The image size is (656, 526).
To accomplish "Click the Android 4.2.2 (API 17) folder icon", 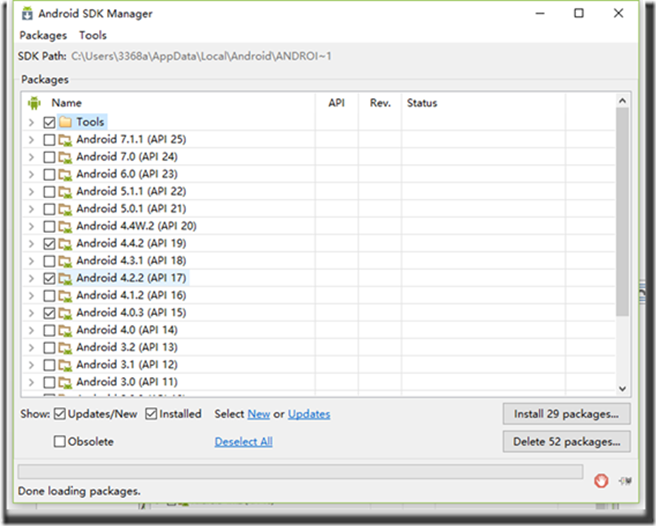I will point(65,278).
